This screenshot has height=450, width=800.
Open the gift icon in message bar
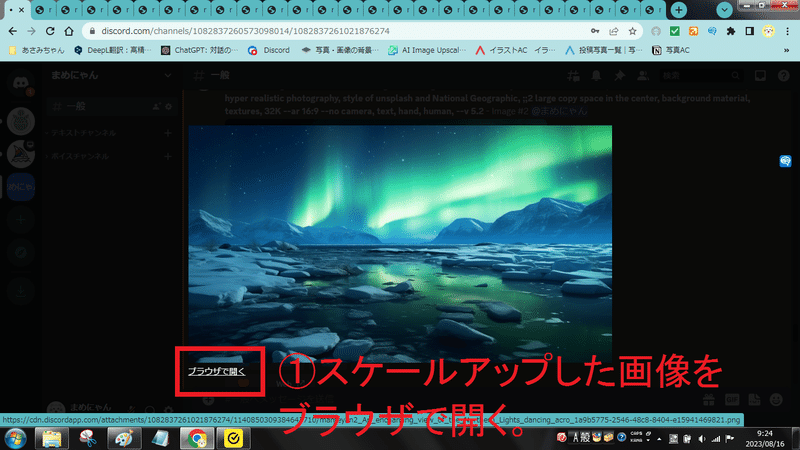(x=709, y=399)
